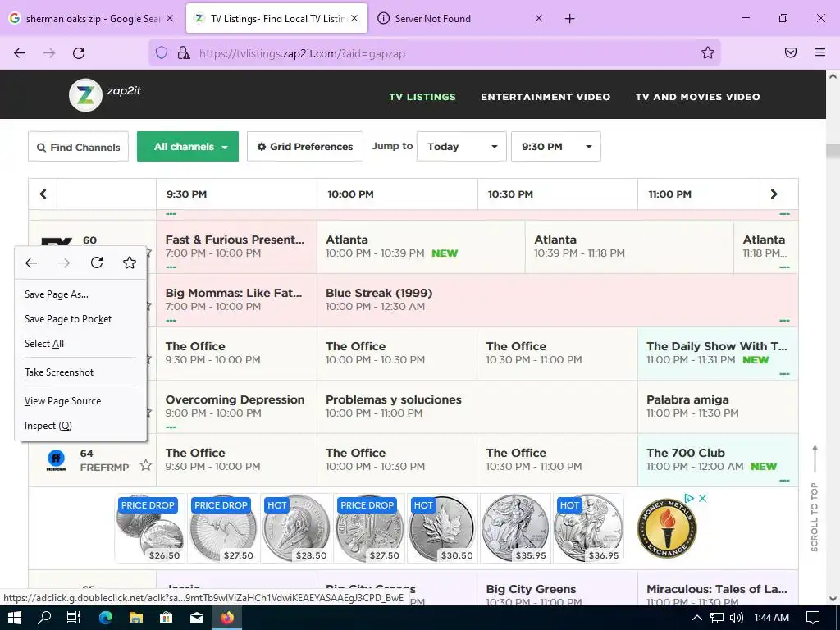The height and width of the screenshot is (630, 840).
Task: Open Save to Pocket toolbar icon
Action: 791,52
